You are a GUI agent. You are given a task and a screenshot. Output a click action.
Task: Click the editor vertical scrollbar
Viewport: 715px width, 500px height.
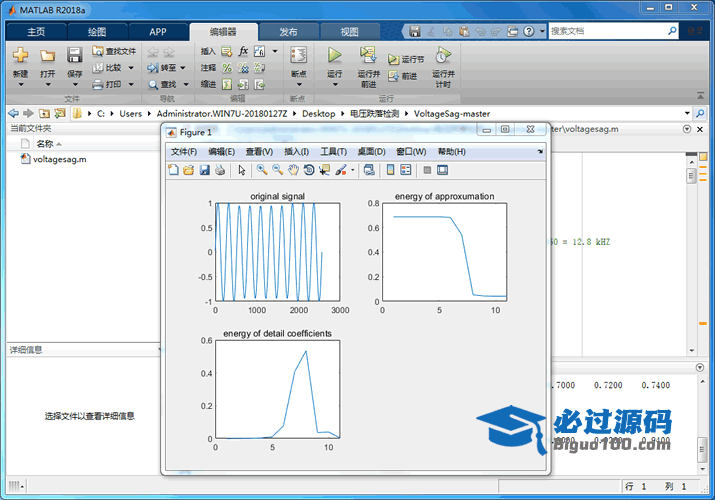(x=692, y=254)
